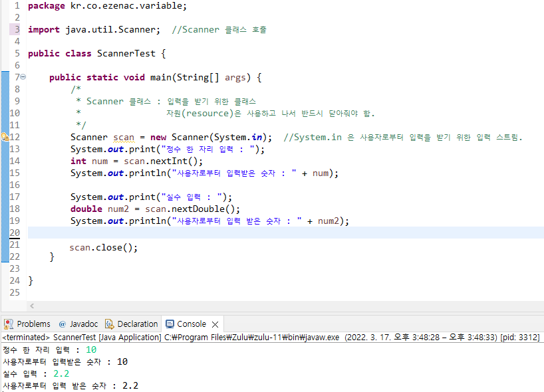The image size is (544, 392).
Task: Click the green console input value 10
Action: (91, 349)
